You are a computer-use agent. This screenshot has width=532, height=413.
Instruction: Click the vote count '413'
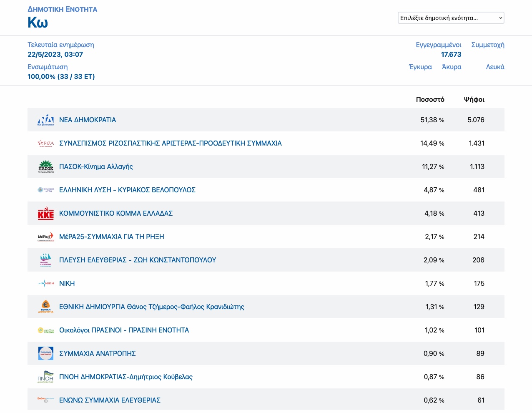point(479,213)
